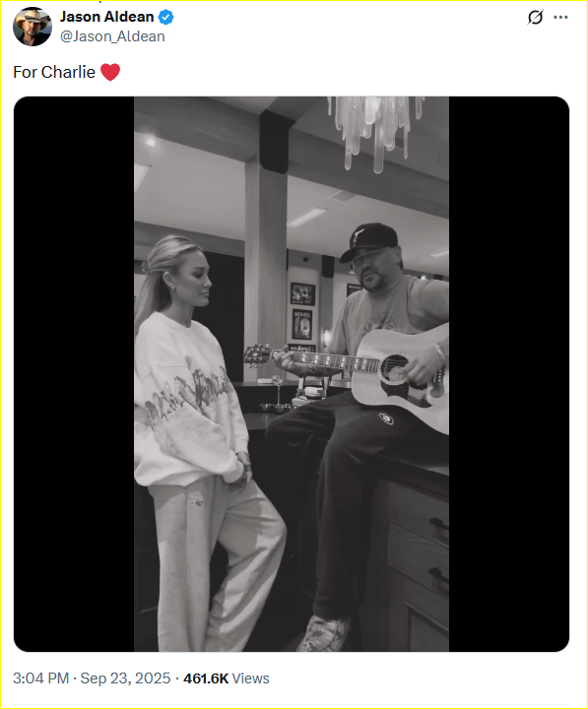Click the left black letterbox area of video
Image resolution: width=588 pixels, height=709 pixels.
[74, 374]
